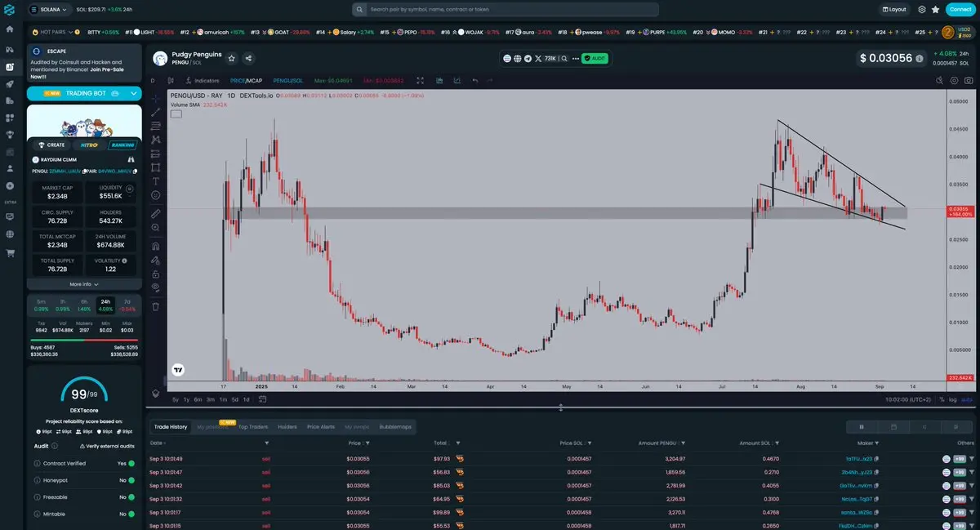The image size is (980, 530).
Task: Open the NITRO tab
Action: coord(88,145)
